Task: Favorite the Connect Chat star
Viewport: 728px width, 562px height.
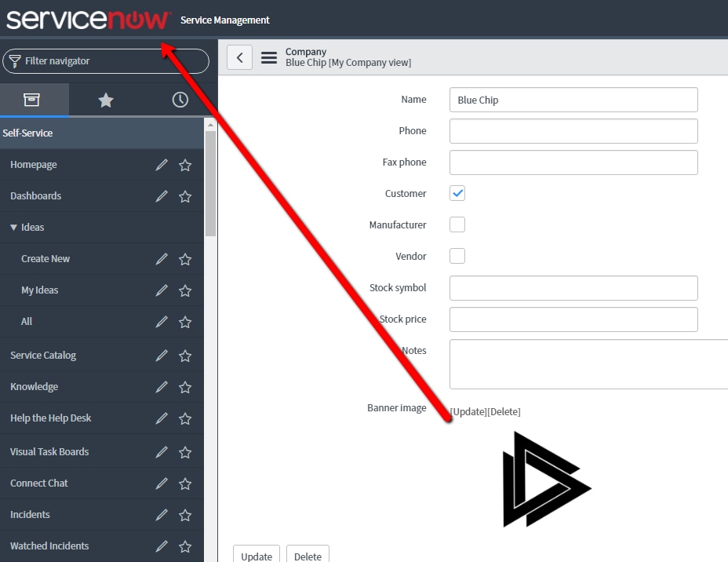Action: tap(185, 484)
